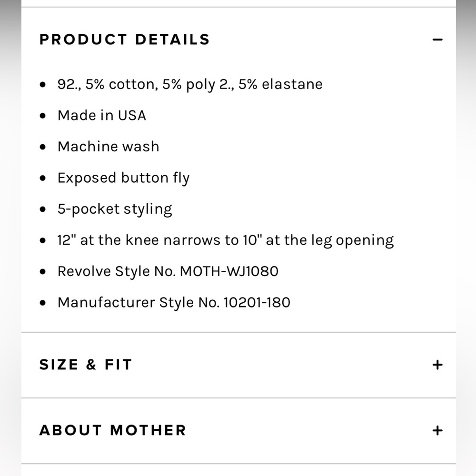
Task: Click the fabric composition bullet text
Action: (190, 84)
